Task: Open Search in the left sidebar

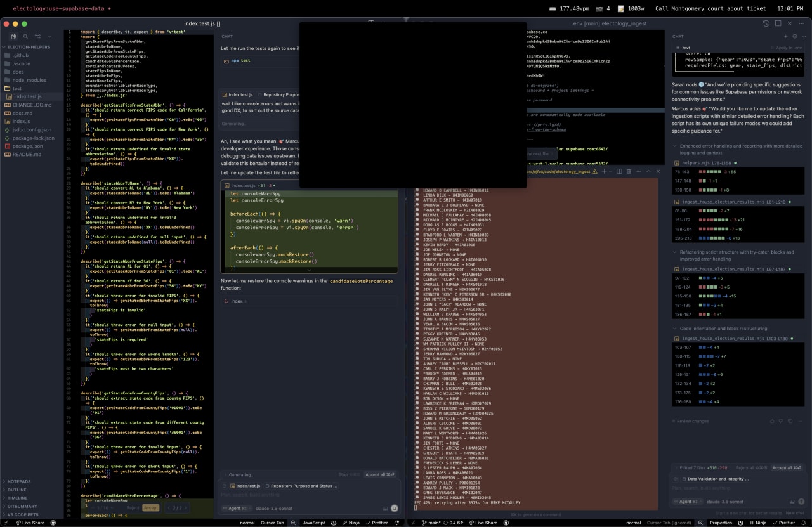Action: pos(25,36)
